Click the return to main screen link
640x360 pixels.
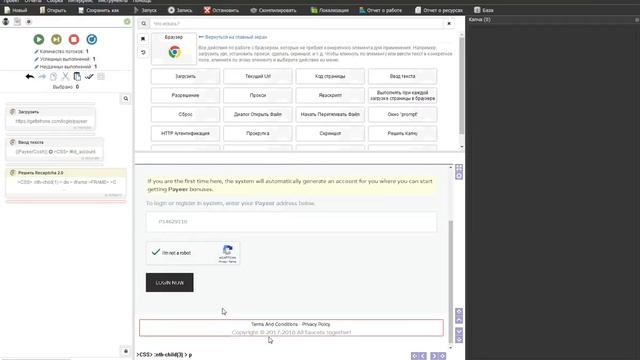tap(233, 37)
